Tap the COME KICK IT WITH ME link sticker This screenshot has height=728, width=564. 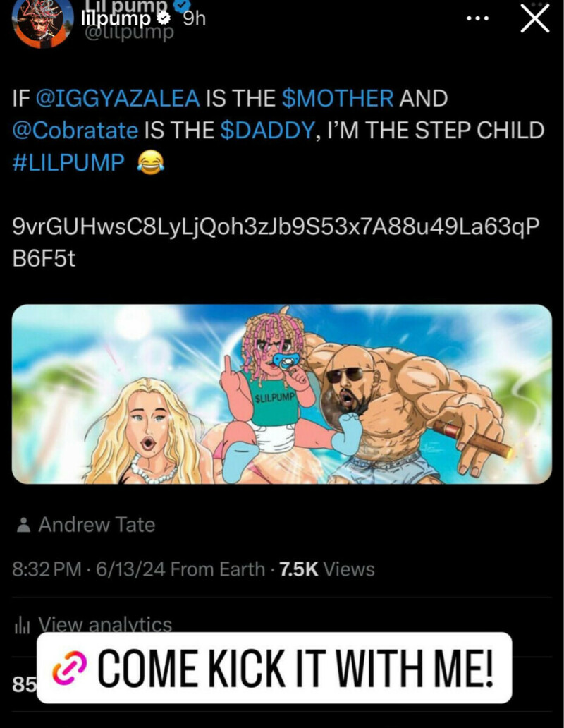click(x=274, y=667)
